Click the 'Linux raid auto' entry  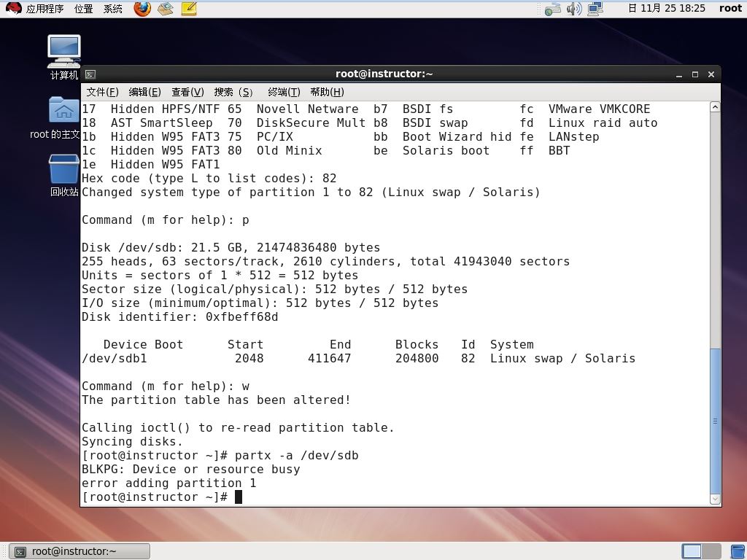click(603, 123)
